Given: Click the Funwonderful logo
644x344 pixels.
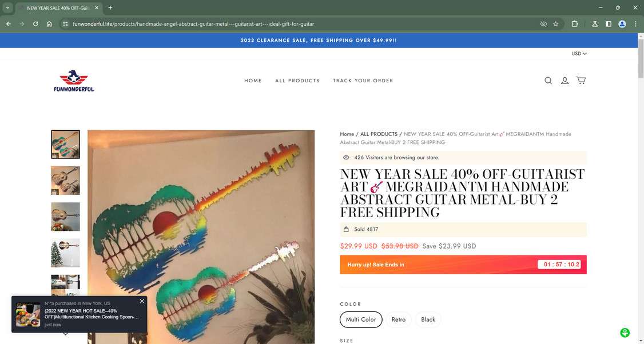Looking at the screenshot, I should (x=74, y=81).
